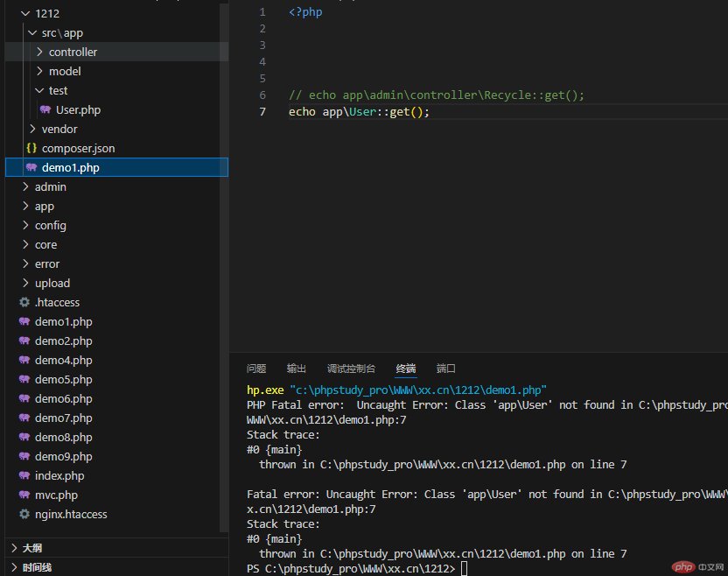Expand the model folder chevron
The width and height of the screenshot is (728, 576).
click(40, 71)
